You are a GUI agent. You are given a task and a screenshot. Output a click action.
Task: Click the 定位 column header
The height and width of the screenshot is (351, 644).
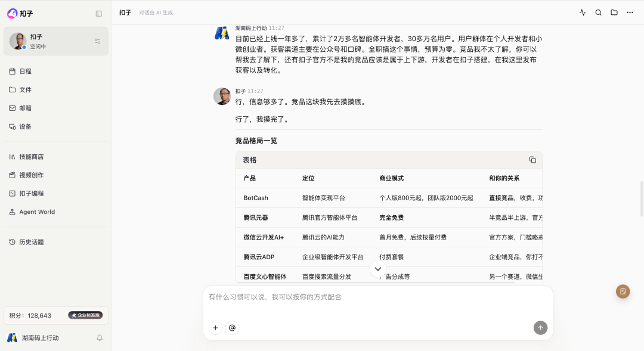(x=308, y=178)
